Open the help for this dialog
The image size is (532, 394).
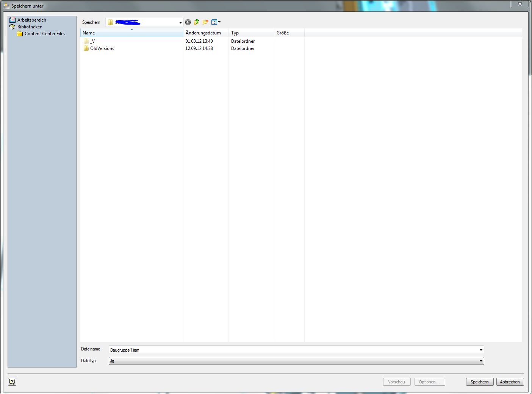[x=12, y=382]
